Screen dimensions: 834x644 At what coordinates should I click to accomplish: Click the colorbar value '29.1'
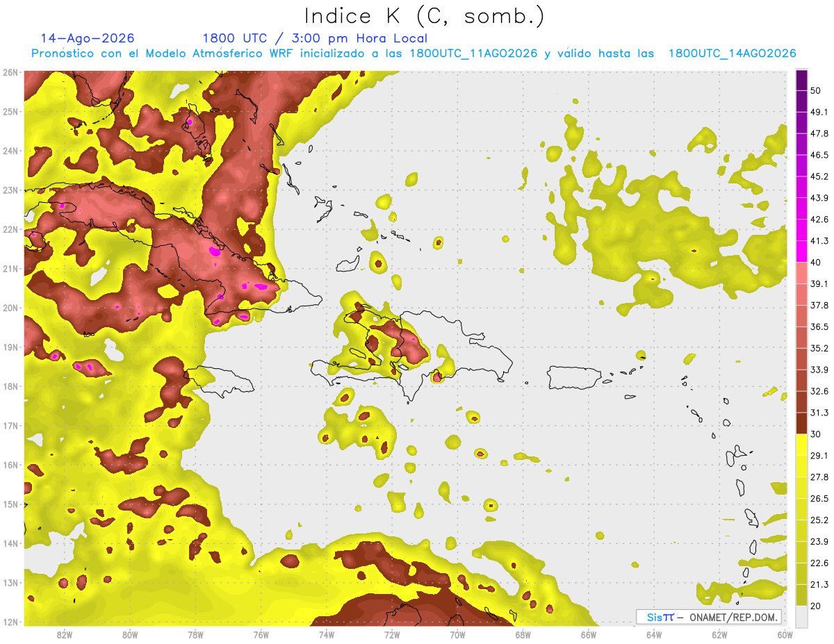click(x=819, y=456)
